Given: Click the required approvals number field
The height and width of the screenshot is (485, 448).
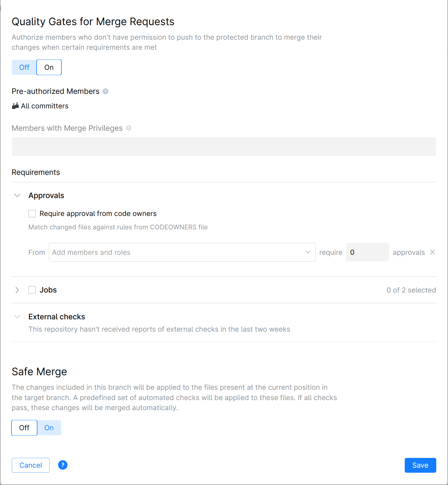Looking at the screenshot, I should 367,252.
